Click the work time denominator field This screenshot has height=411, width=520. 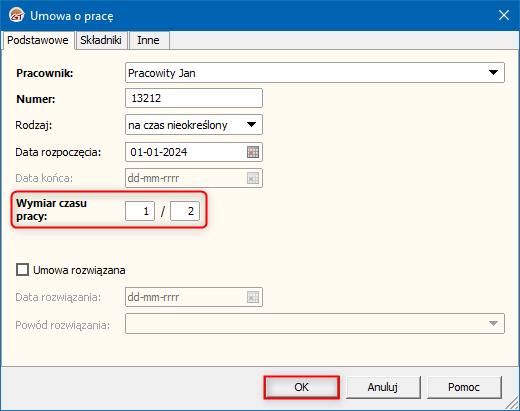tap(185, 211)
